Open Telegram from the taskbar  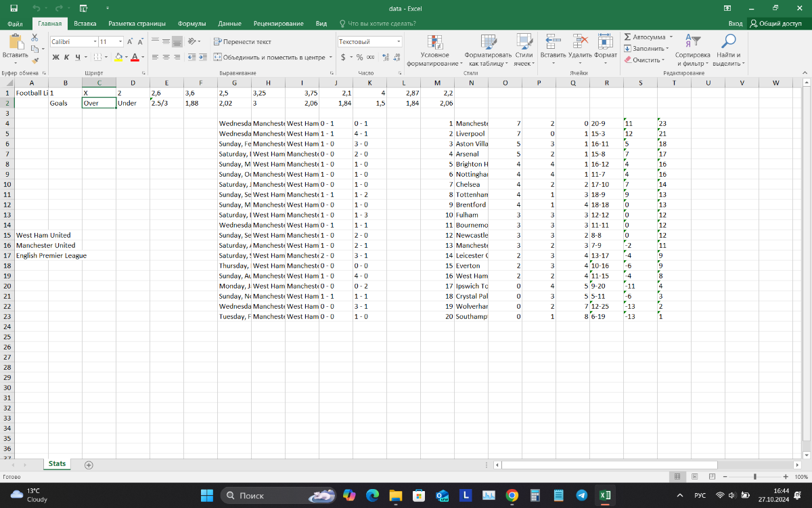pyautogui.click(x=581, y=495)
